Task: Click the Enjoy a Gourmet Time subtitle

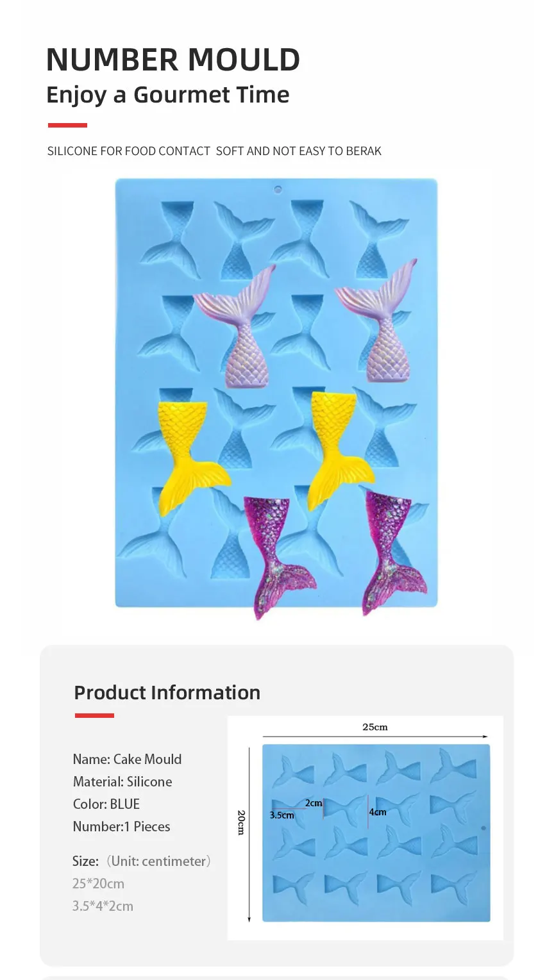Action: tap(168, 95)
